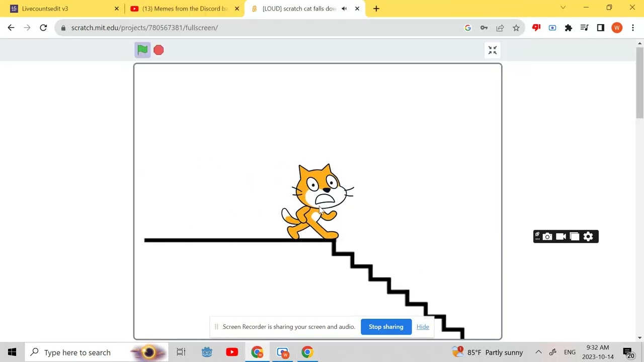Click the scrollbar up arrow
This screenshot has height=362, width=644.
pos(639,43)
